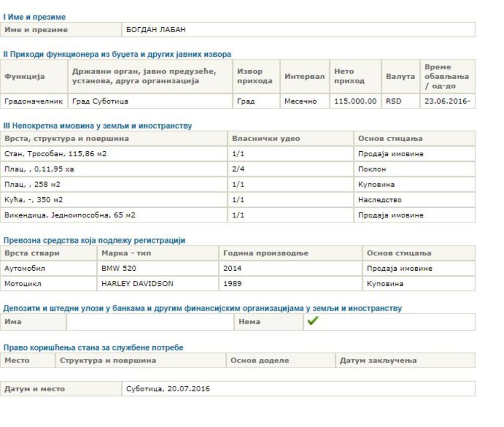This screenshot has width=504, height=427.
Task: Click the Власнички удео column header
Action: pos(266,139)
